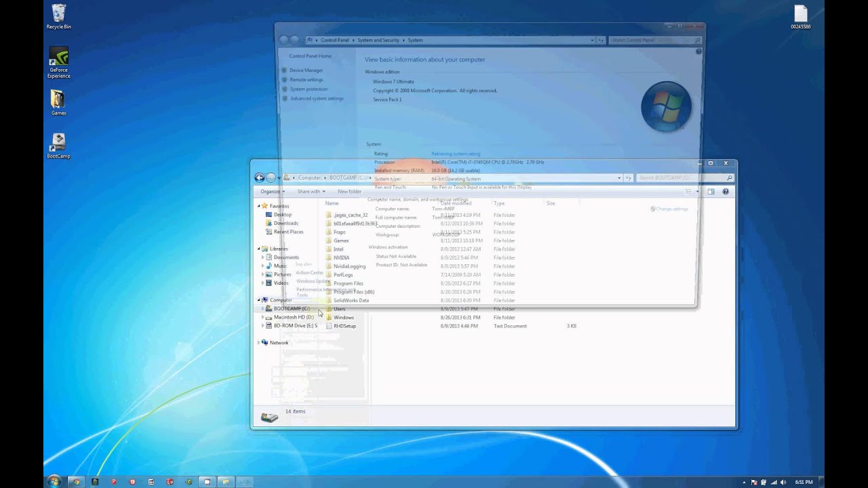Expand the Music library node
The width and height of the screenshot is (868, 488).
click(263, 266)
